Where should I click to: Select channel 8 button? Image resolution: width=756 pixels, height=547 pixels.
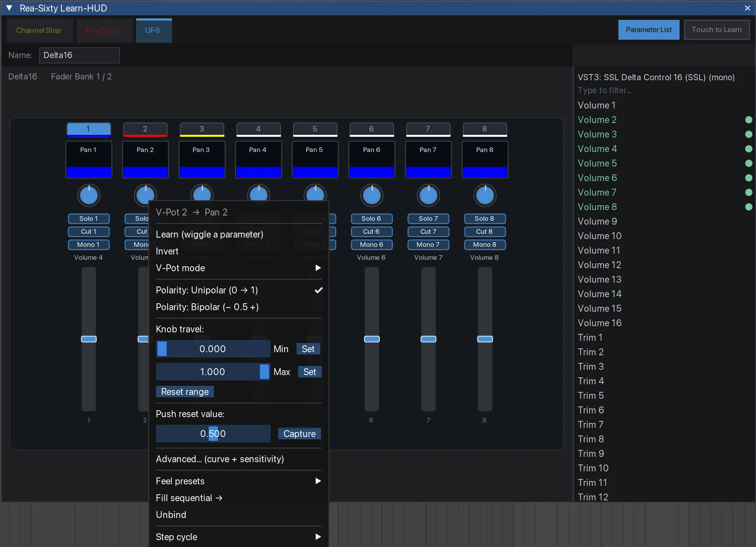[485, 129]
